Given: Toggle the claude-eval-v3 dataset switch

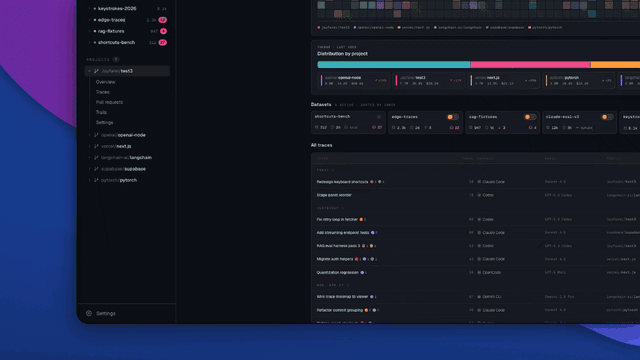Looking at the screenshot, I should (x=607, y=117).
